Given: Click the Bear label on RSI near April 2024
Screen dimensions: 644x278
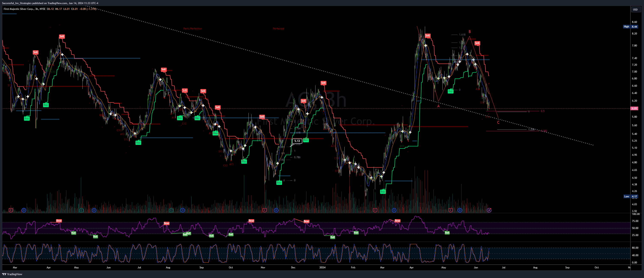Looking at the screenshot, I should (397, 221).
